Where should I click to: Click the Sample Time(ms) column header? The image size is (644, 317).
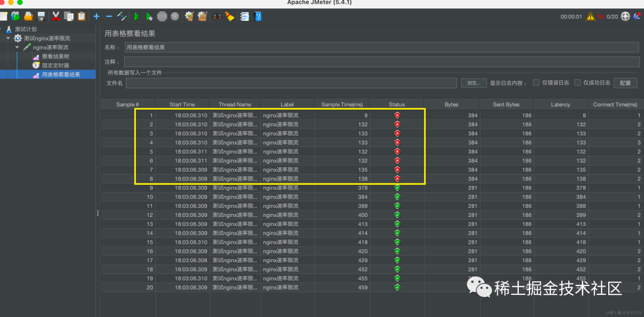click(342, 105)
